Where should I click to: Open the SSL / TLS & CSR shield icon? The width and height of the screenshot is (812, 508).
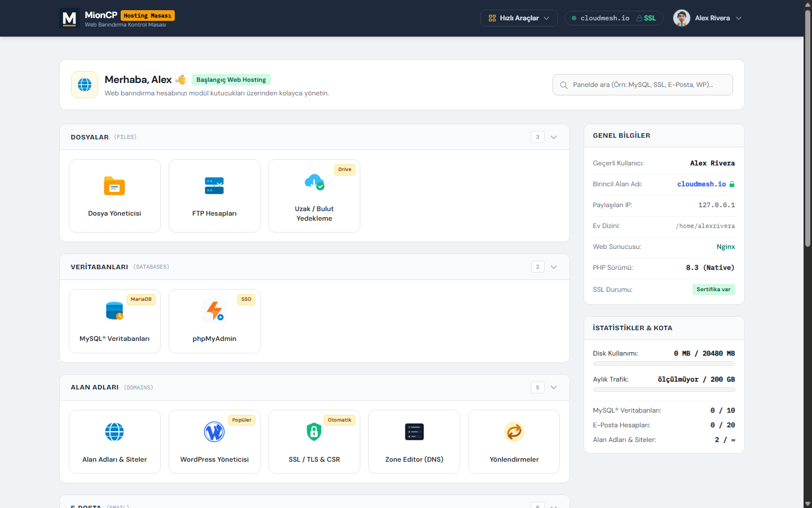[x=314, y=432]
